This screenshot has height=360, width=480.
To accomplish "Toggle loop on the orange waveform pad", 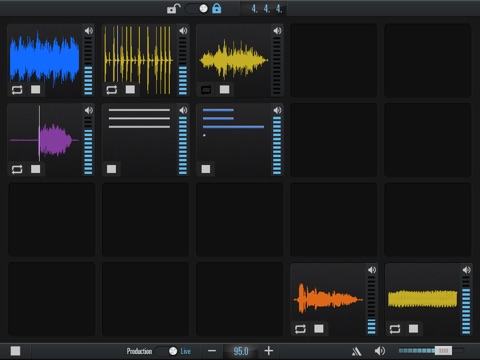I will 300,329.
